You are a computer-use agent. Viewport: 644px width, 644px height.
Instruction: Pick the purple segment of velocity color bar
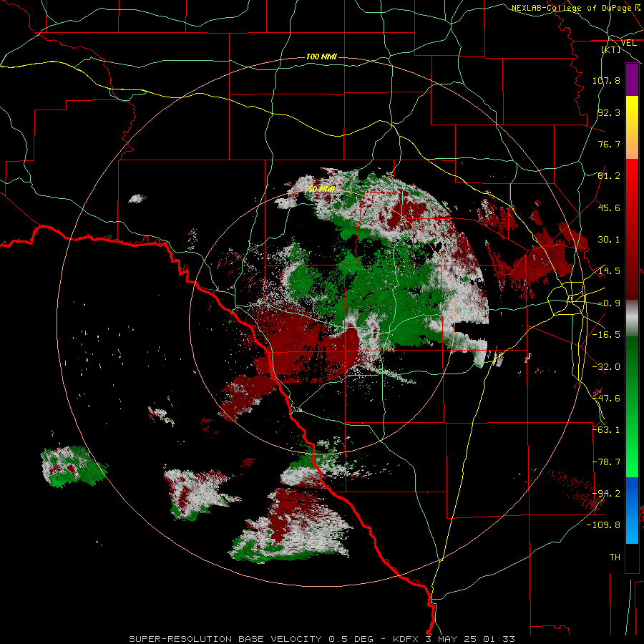632,79
